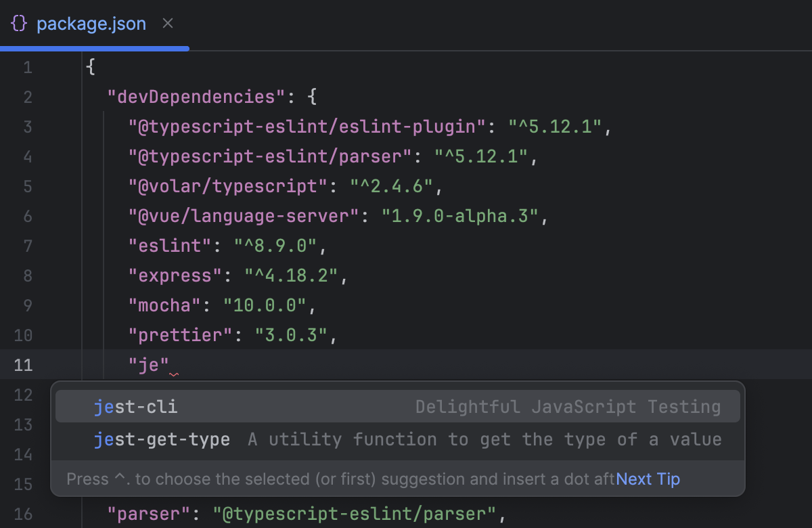Close the package.json tab
Image resolution: width=812 pixels, height=528 pixels.
(x=167, y=23)
